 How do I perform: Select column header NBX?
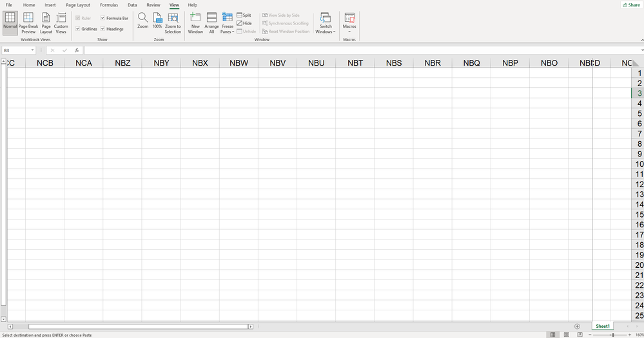coord(200,62)
